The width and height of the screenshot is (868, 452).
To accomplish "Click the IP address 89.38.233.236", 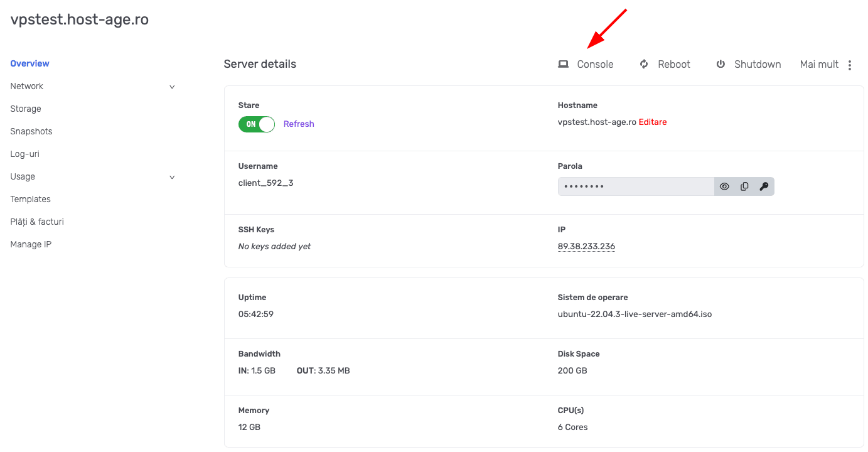I will (x=586, y=246).
